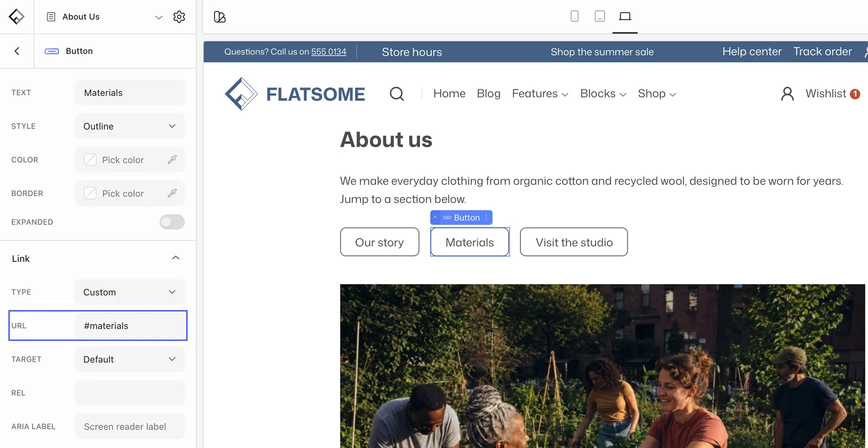Expand the Blocks menu
The height and width of the screenshot is (448, 868).
point(603,94)
